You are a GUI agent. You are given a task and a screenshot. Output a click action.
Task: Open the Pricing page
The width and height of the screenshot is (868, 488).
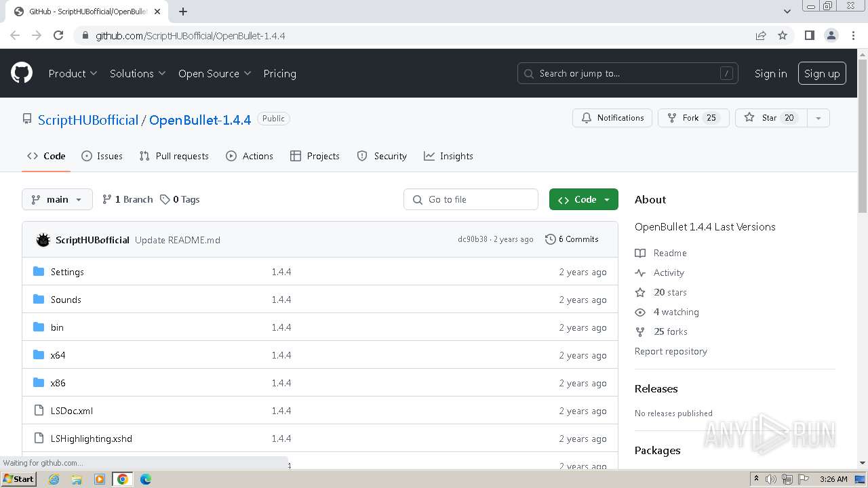tap(279, 73)
